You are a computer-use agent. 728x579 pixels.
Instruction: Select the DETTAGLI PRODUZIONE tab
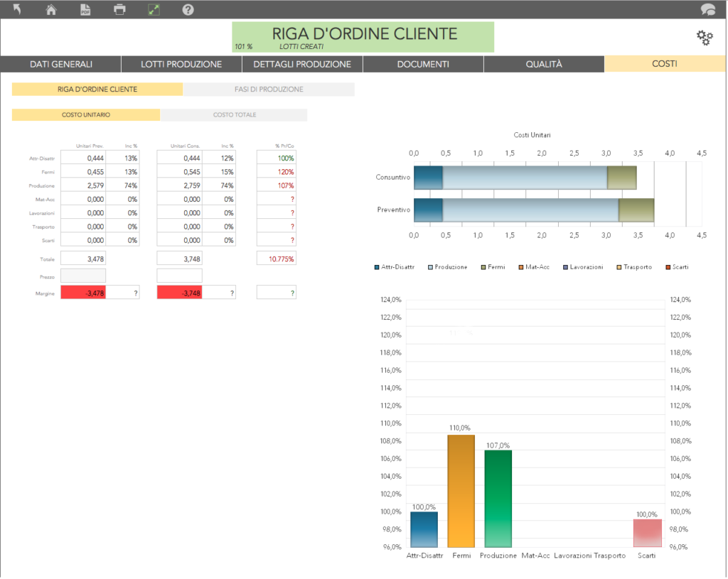[x=302, y=64]
